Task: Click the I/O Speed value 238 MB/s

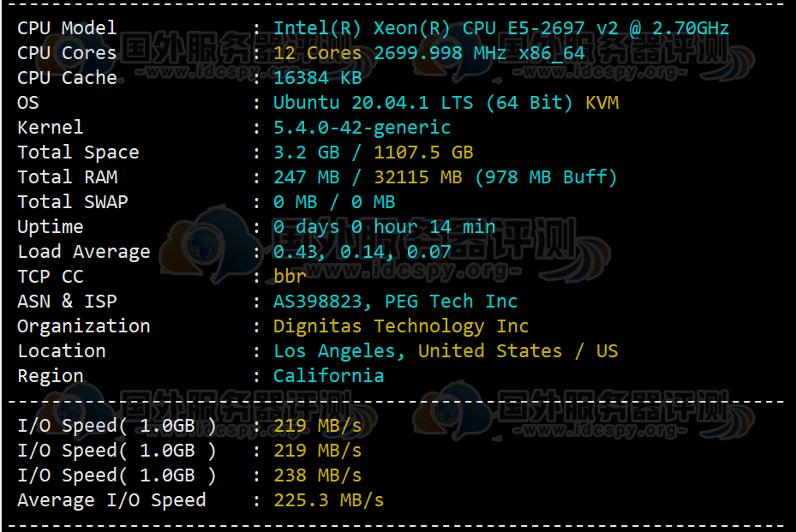Action: pos(317,475)
